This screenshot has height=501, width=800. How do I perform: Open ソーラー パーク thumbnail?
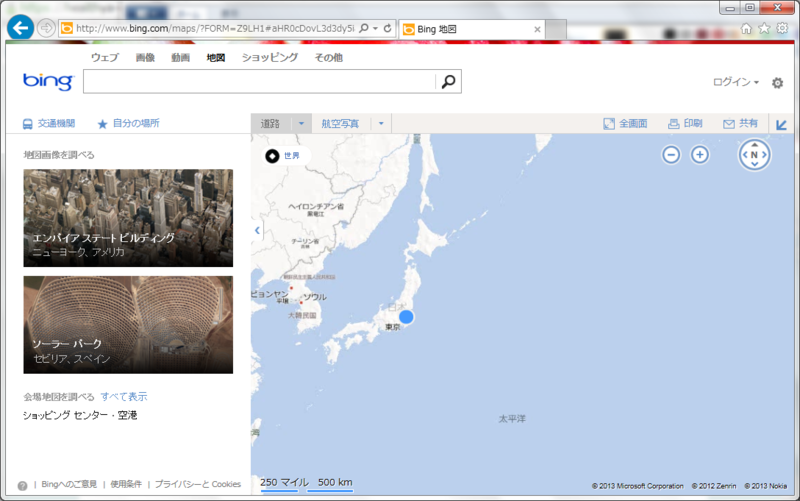tap(128, 324)
